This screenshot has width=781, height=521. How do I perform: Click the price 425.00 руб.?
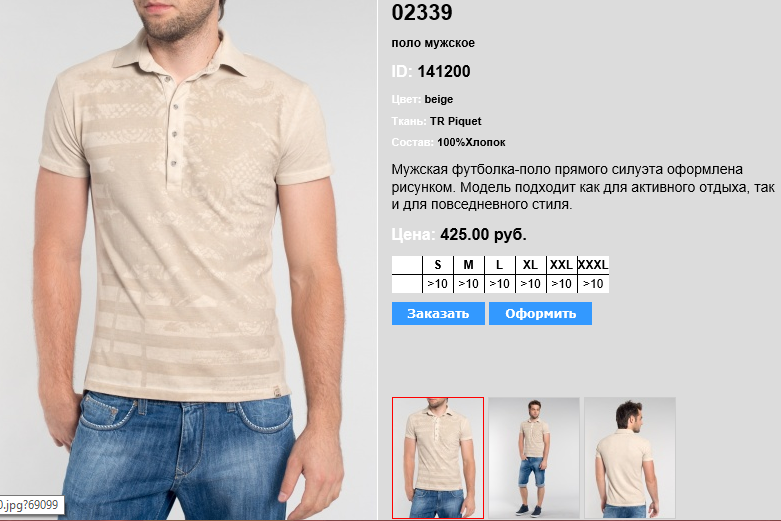[483, 234]
